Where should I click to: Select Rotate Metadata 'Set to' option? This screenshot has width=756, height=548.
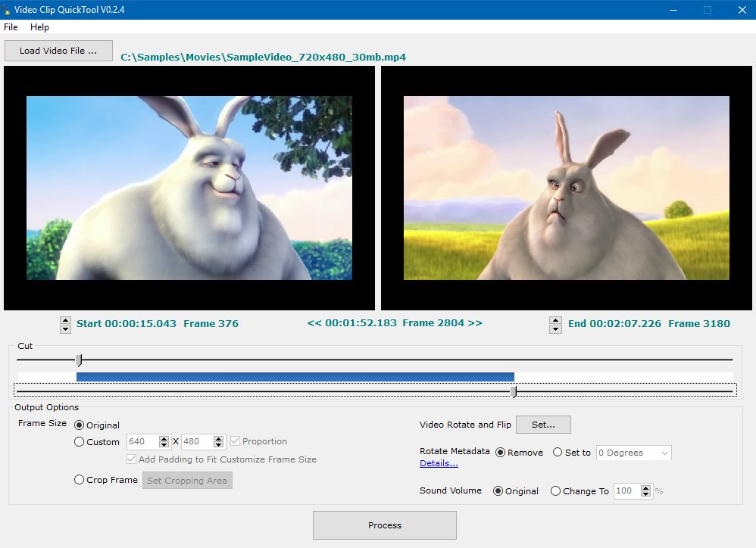pos(558,453)
